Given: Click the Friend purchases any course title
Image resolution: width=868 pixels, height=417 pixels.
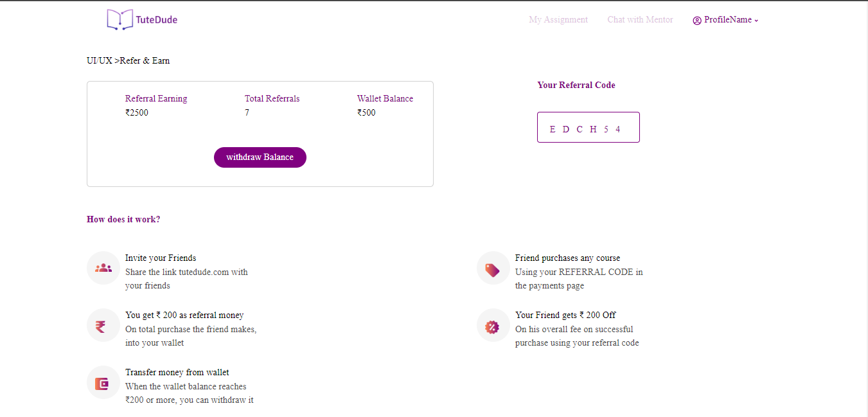Looking at the screenshot, I should click(x=567, y=258).
